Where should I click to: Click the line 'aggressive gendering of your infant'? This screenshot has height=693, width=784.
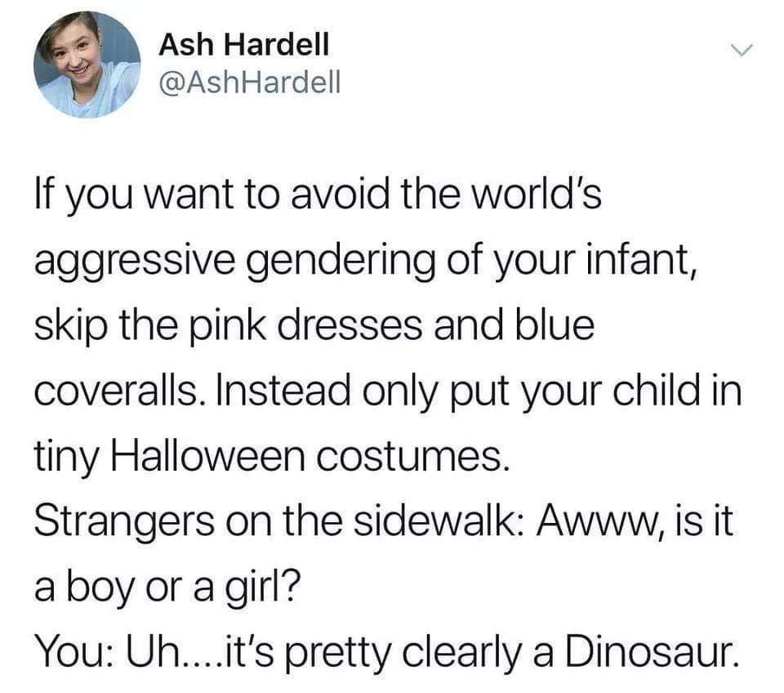coord(365,262)
